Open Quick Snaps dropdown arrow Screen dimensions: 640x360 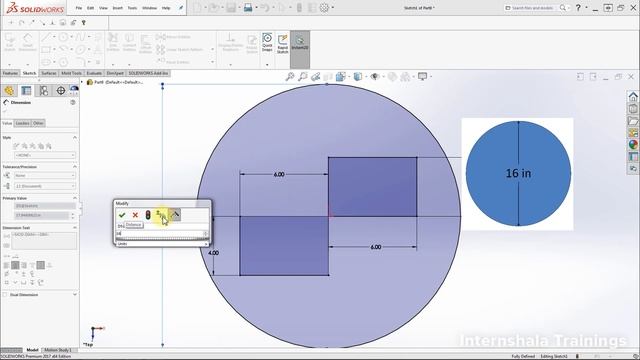point(267,64)
